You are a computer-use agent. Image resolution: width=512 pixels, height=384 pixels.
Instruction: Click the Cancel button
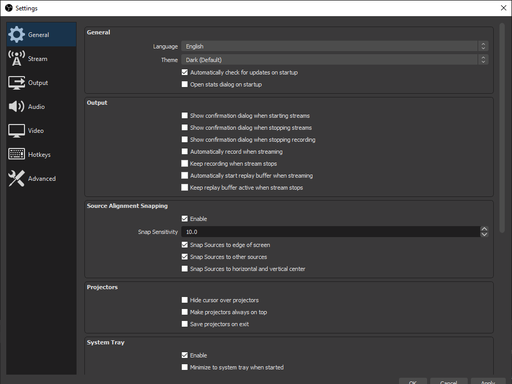449,381
